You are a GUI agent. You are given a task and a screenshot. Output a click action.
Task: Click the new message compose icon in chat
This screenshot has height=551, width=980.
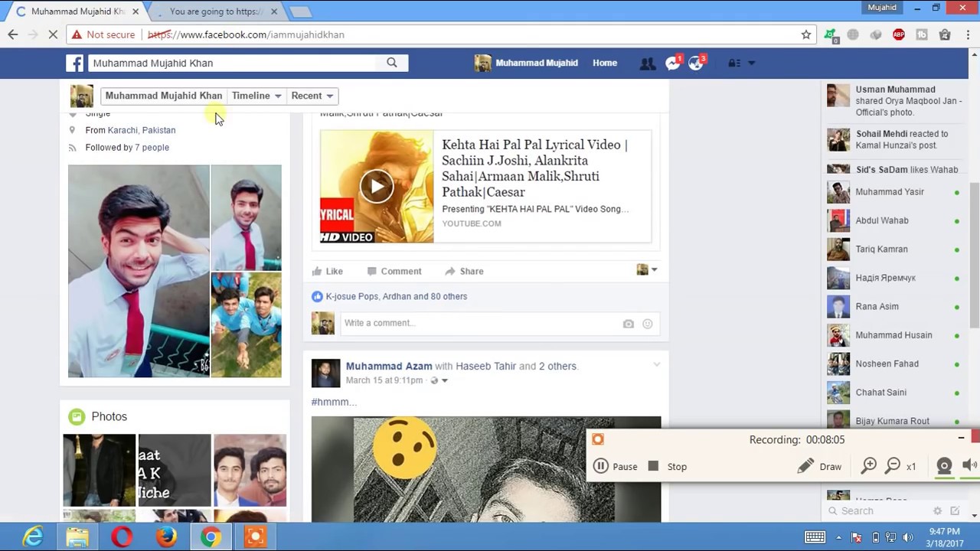(x=955, y=510)
